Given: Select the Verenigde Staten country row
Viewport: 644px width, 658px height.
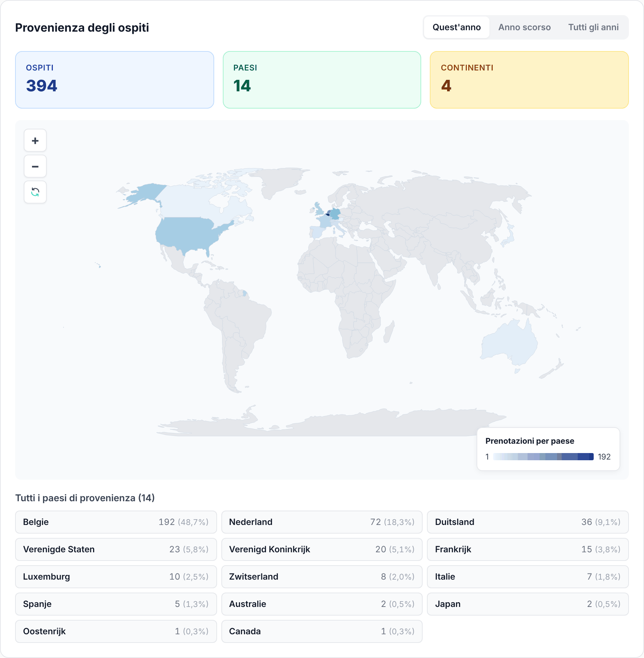Looking at the screenshot, I should 116,549.
